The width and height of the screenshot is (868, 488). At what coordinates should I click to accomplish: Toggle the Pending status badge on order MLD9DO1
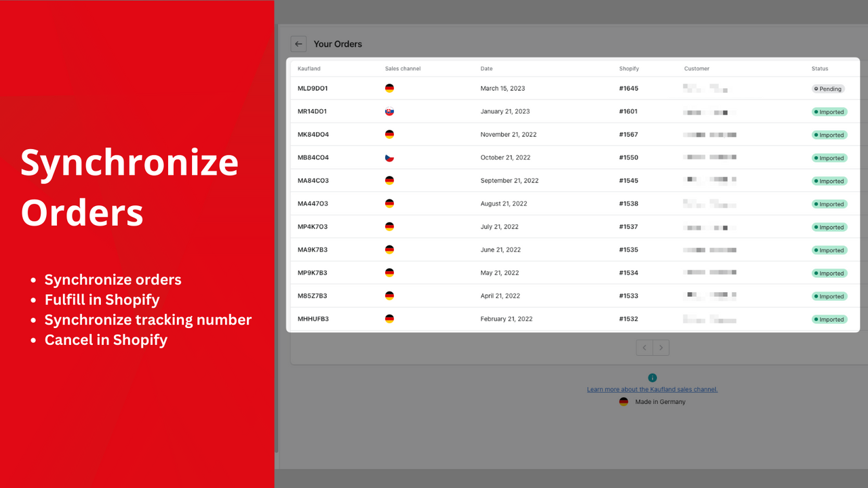click(x=828, y=88)
